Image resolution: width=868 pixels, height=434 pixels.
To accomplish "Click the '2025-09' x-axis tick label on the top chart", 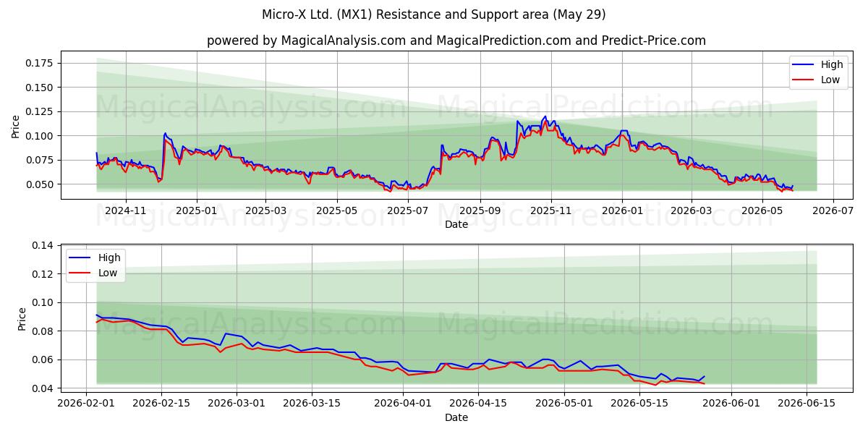I will 480,210.
